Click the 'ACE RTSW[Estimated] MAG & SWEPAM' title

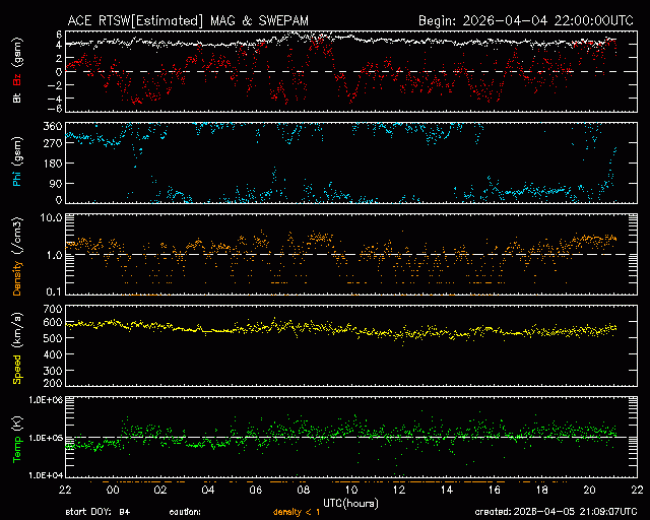[188, 21]
